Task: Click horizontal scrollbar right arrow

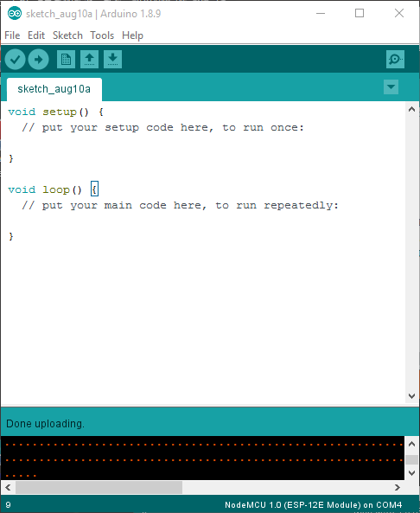Action: 398,488
